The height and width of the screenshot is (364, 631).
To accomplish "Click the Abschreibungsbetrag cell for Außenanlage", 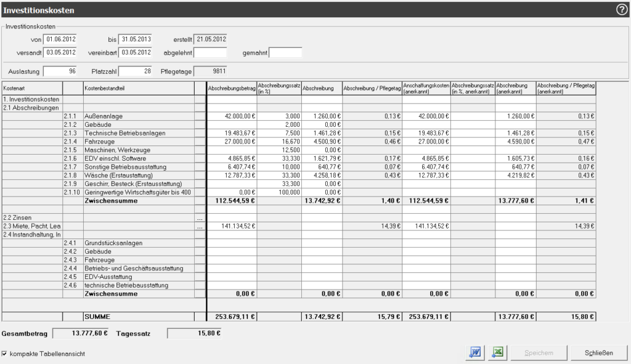I will pos(232,116).
